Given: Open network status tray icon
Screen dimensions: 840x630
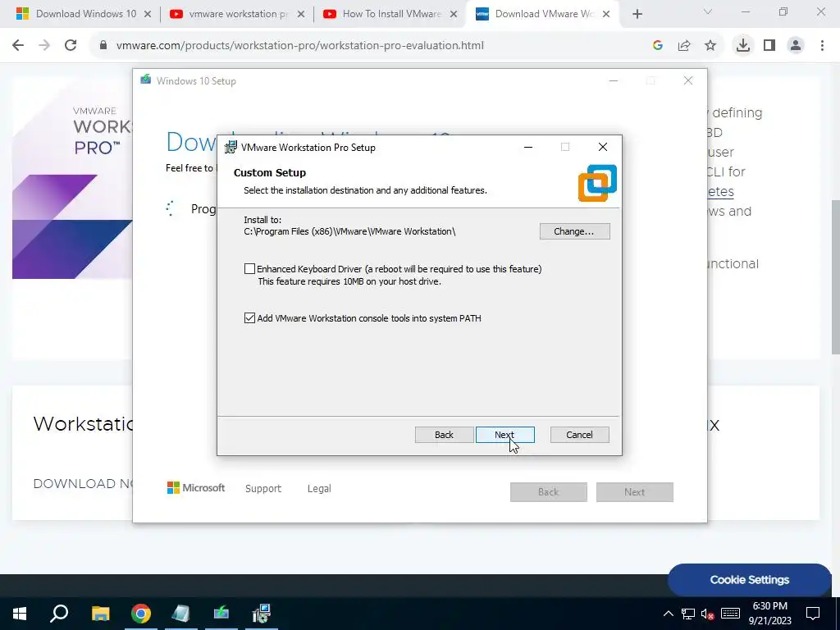Looking at the screenshot, I should pyautogui.click(x=688, y=614).
